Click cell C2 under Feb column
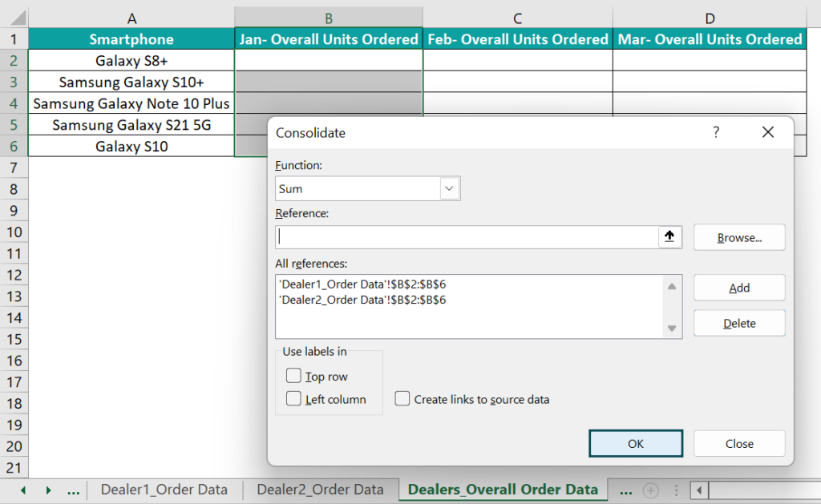Image resolution: width=821 pixels, height=504 pixels. pos(518,60)
